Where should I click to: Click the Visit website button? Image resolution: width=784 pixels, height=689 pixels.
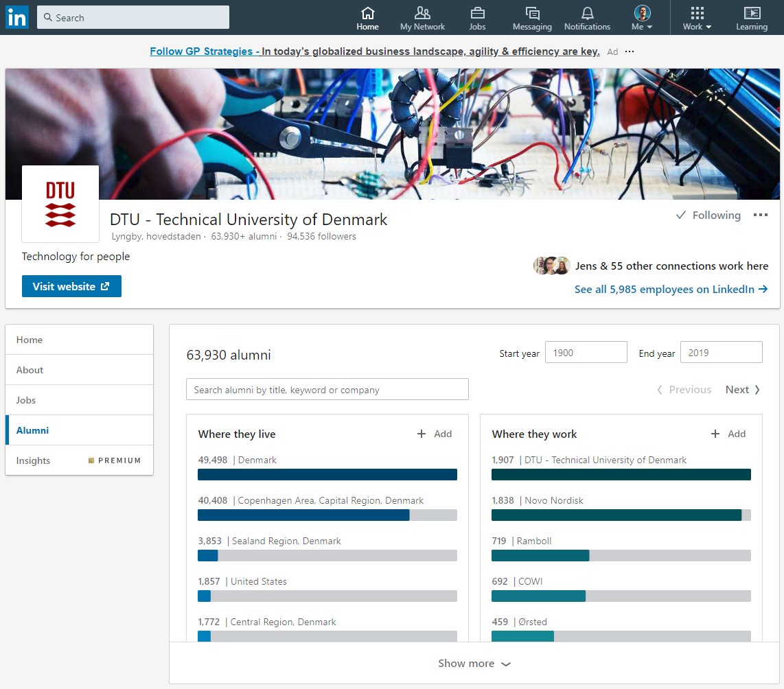71,286
